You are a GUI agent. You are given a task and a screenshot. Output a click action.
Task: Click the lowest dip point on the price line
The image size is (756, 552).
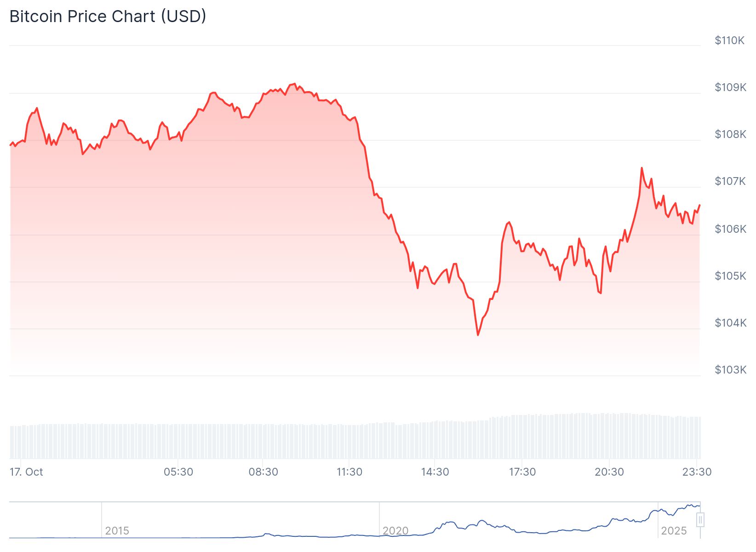(478, 335)
